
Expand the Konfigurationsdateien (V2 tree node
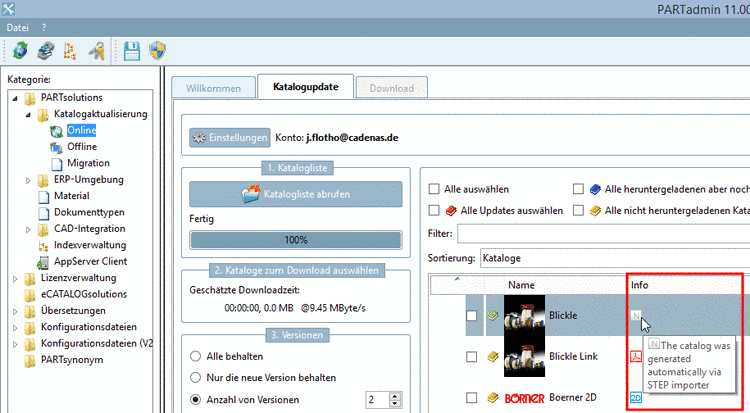point(15,344)
